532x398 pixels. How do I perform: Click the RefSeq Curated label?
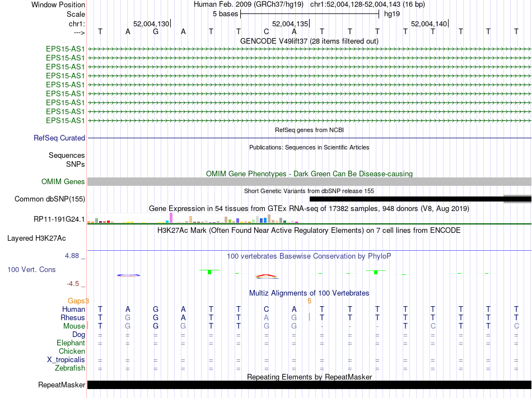59,138
